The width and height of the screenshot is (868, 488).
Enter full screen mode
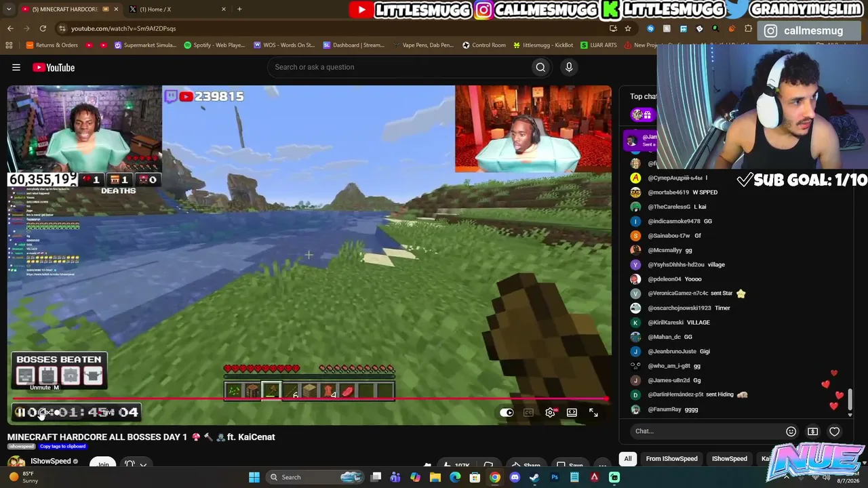(x=593, y=412)
